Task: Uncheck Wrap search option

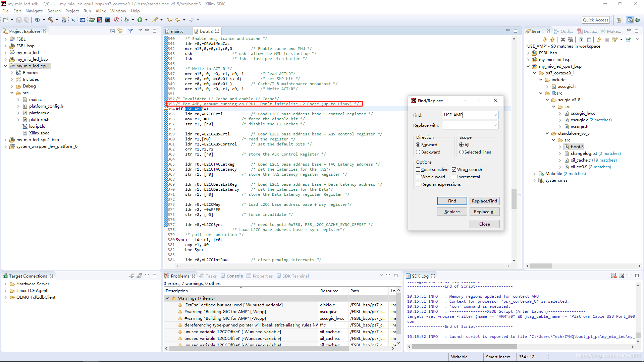Action: (454, 170)
